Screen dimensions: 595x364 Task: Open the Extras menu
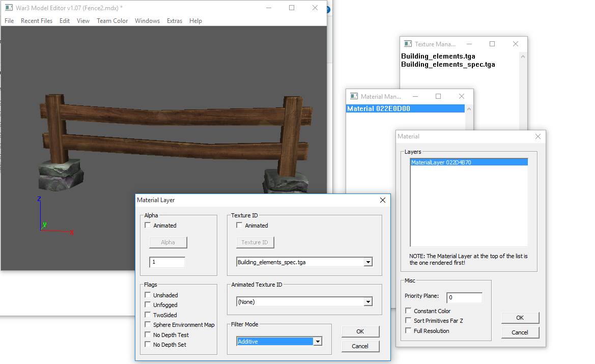coord(175,20)
